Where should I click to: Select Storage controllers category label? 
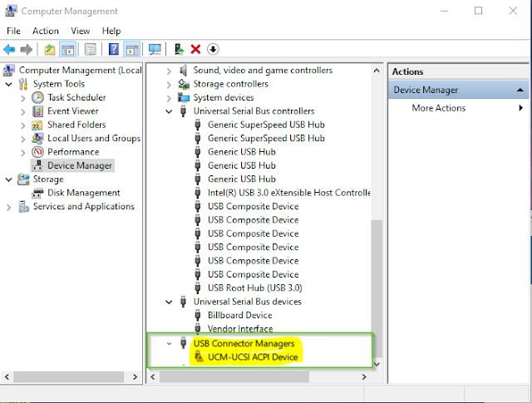tap(231, 84)
